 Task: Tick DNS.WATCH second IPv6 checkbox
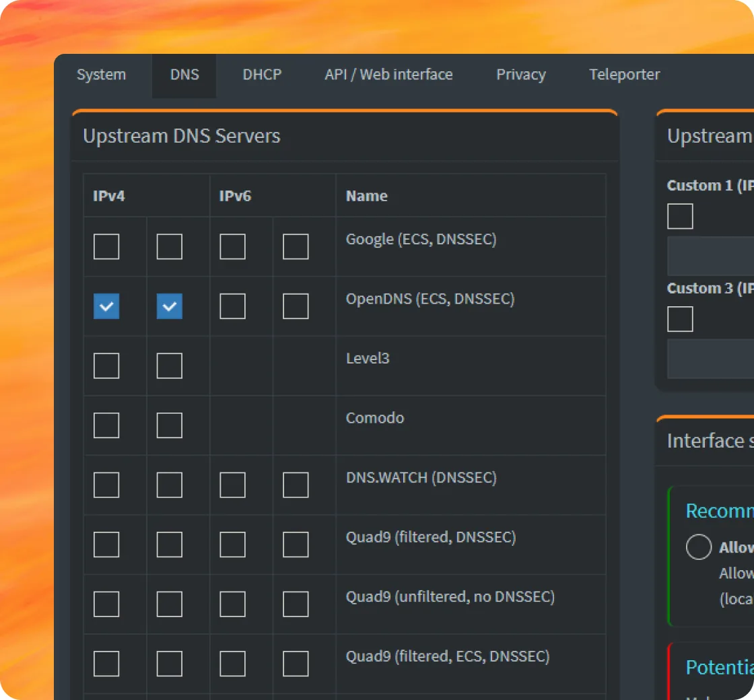296,485
